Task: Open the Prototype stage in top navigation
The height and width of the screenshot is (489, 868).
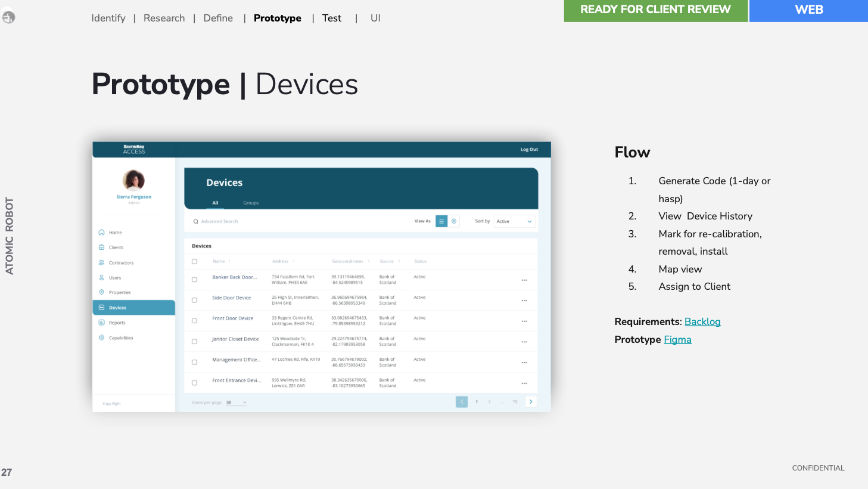Action: [278, 18]
